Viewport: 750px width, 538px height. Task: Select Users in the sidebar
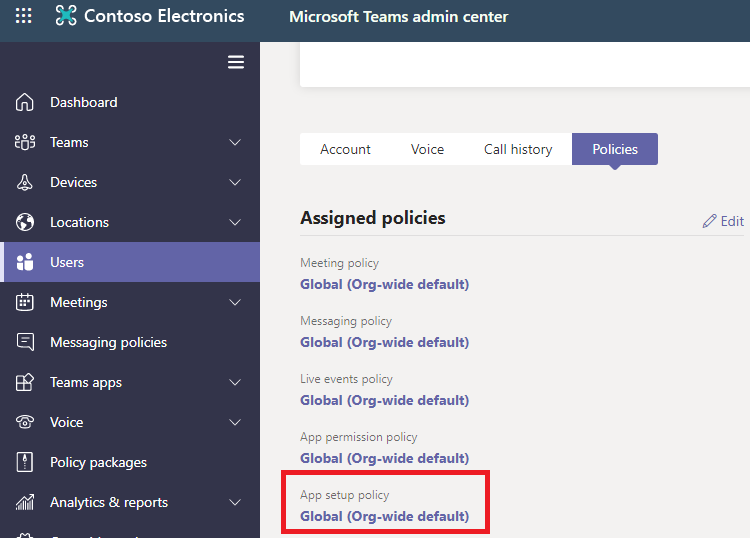coord(130,262)
